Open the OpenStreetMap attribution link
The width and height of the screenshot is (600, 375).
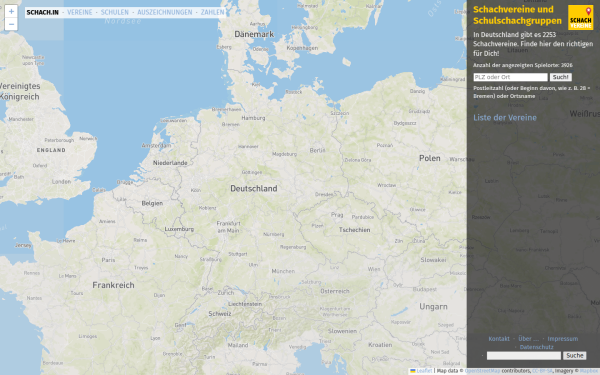(x=482, y=371)
